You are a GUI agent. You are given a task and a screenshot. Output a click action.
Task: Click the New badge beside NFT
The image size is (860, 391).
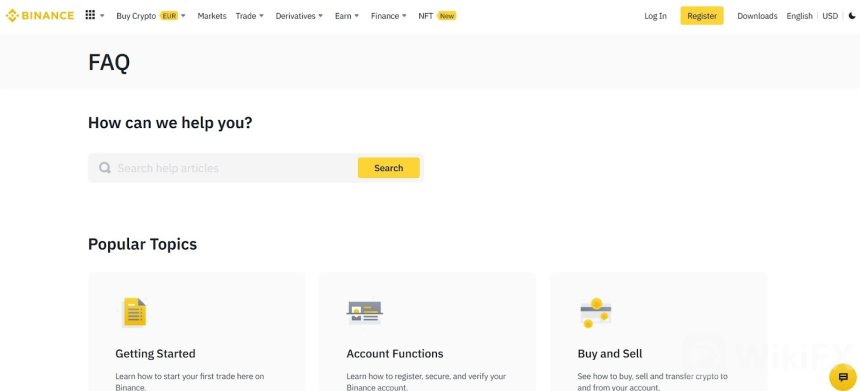[447, 16]
